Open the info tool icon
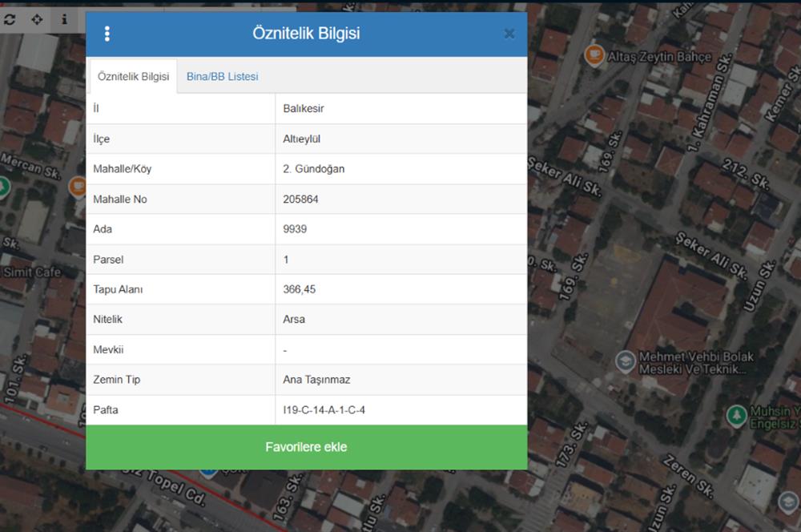The width and height of the screenshot is (801, 532). (x=64, y=19)
